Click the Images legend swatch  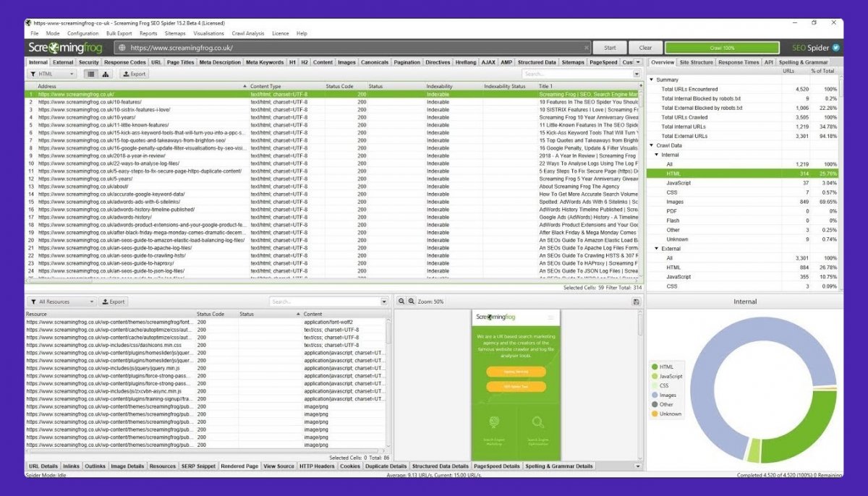pyautogui.click(x=655, y=395)
